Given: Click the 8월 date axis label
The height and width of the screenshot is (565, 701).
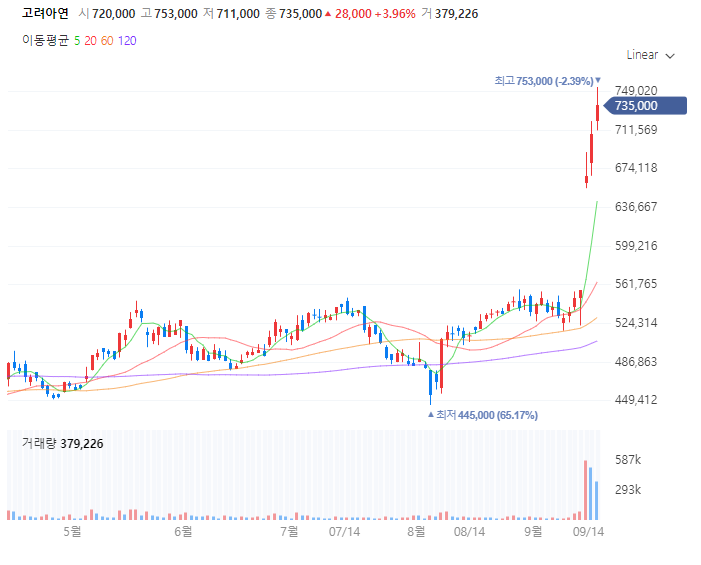Looking at the screenshot, I should 416,531.
